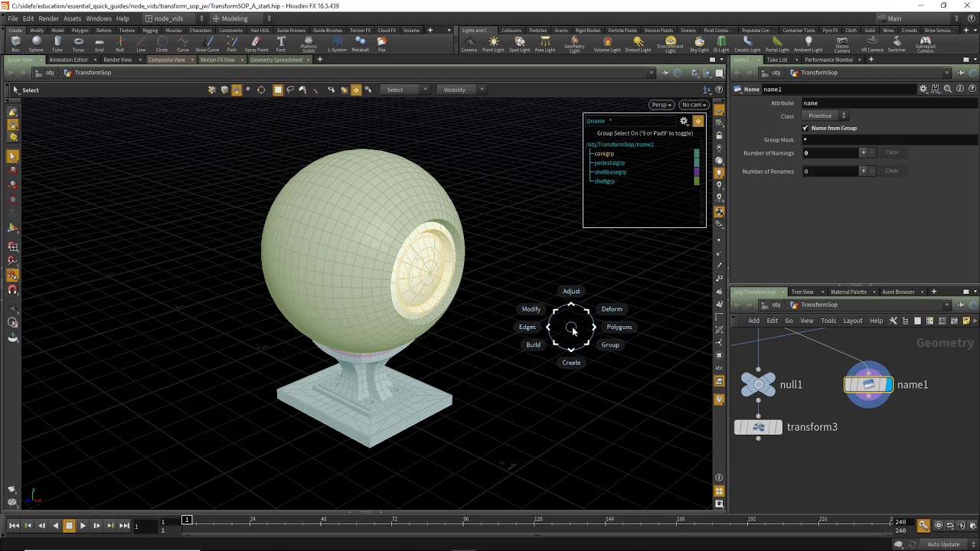Choose Deform in the radial menu

(611, 309)
